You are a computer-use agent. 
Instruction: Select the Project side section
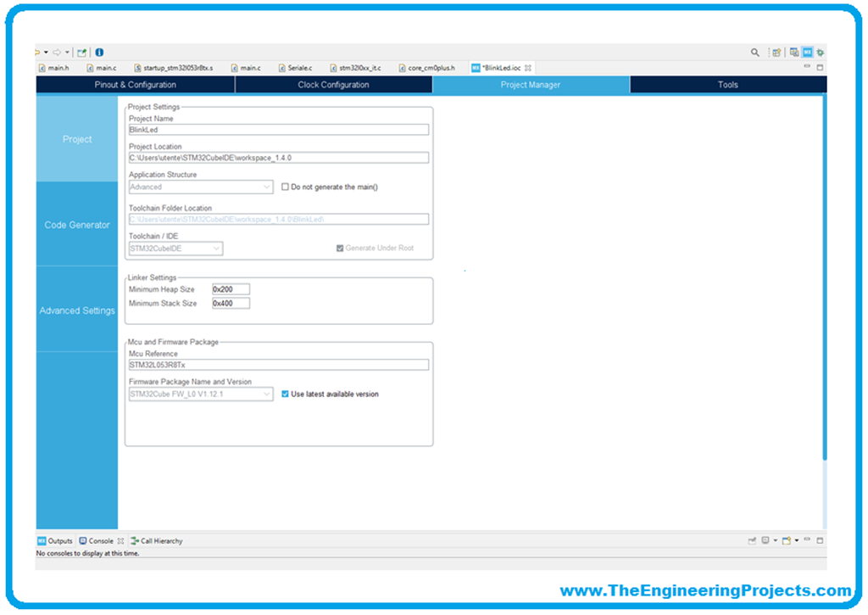[x=77, y=139]
